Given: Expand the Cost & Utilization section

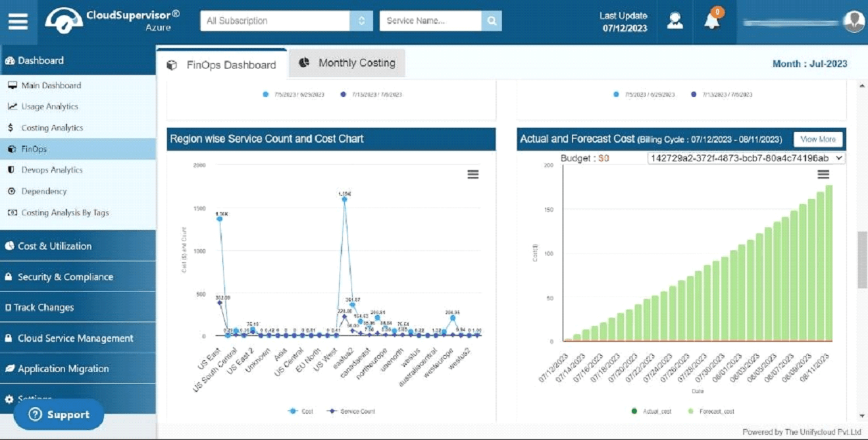Looking at the screenshot, I should pyautogui.click(x=78, y=246).
